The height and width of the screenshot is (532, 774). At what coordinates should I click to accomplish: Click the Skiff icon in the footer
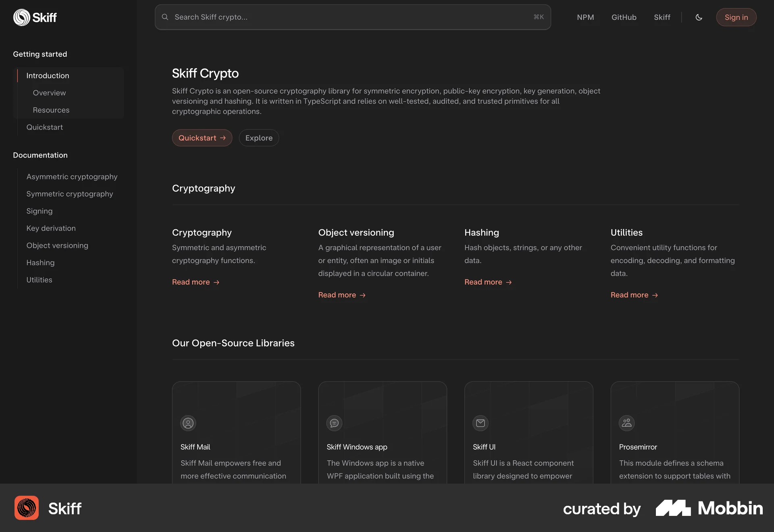pos(26,508)
